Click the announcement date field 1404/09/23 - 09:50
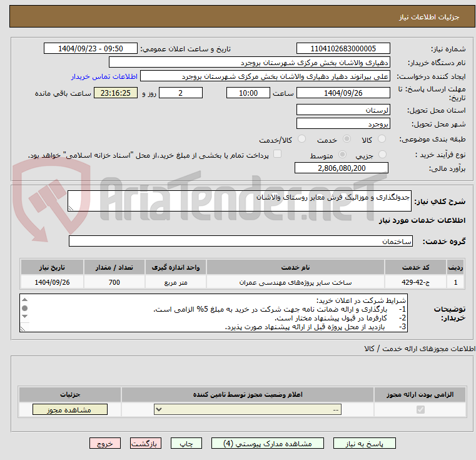This screenshot has height=460, width=476. [x=91, y=49]
